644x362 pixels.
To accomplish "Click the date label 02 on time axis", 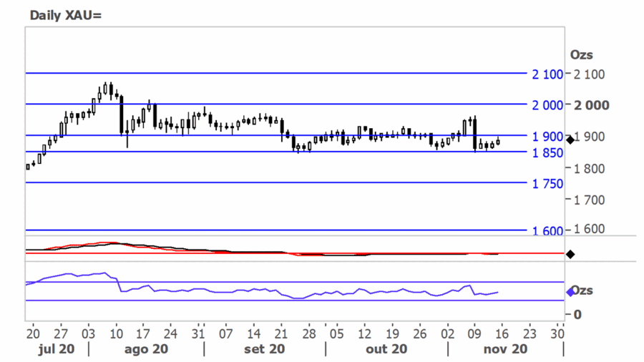I will (x=447, y=333).
